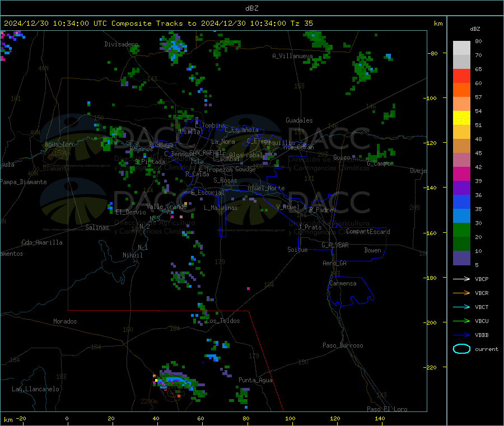The image size is (504, 426).
Task: Click the Agua_Toro location label
Action: (60, 144)
